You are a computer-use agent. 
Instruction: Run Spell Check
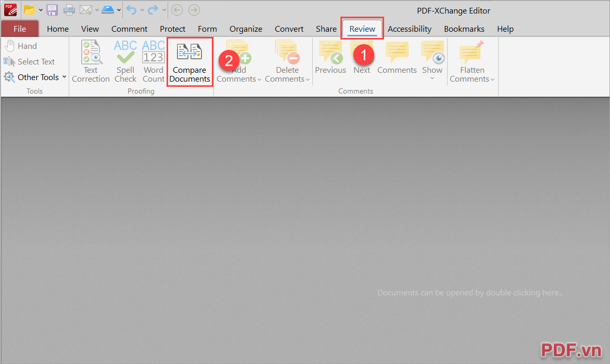click(x=125, y=61)
